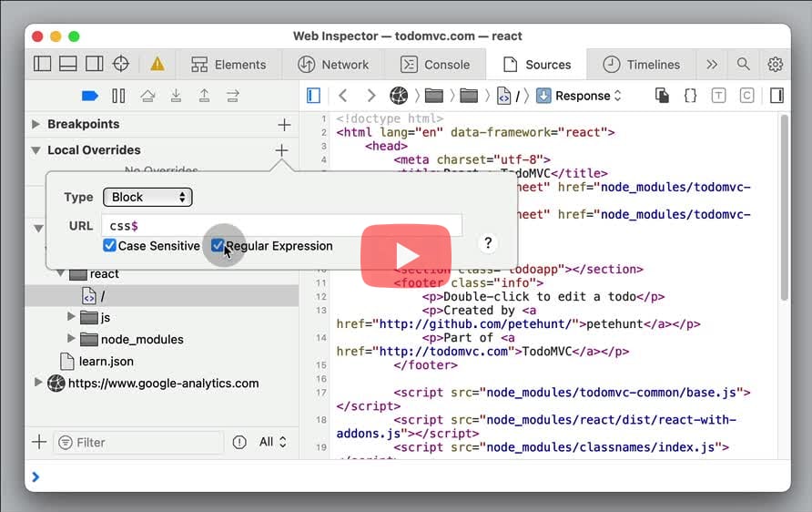Create local override with copy-file icon
Screen dimensions: 812x512
click(x=663, y=96)
